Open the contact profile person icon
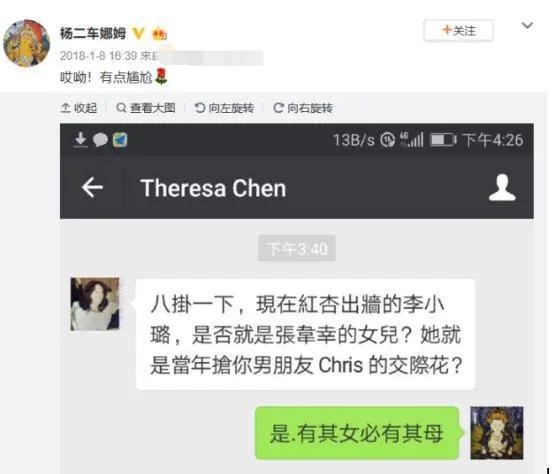 (502, 188)
